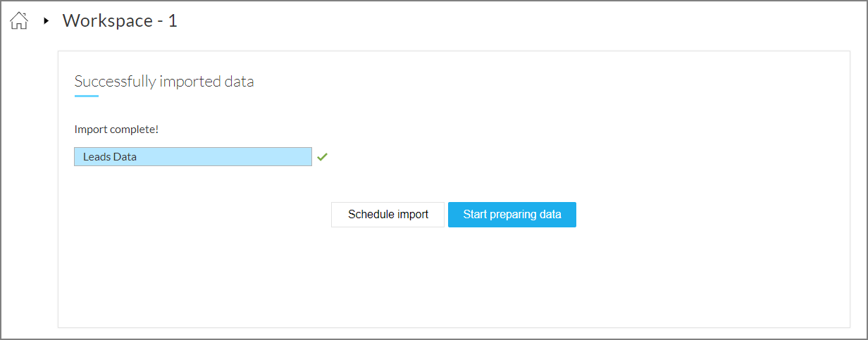Select the Workspace - 1 name in header
Screen dimensions: 868x340
(x=120, y=21)
